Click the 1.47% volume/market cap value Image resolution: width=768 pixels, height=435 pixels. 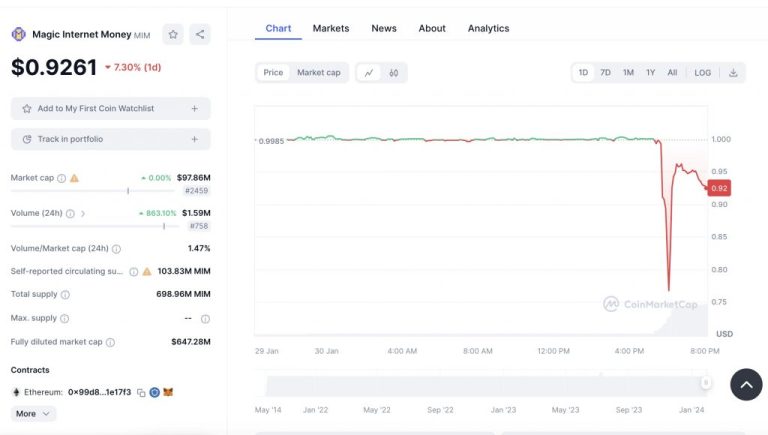pos(199,248)
